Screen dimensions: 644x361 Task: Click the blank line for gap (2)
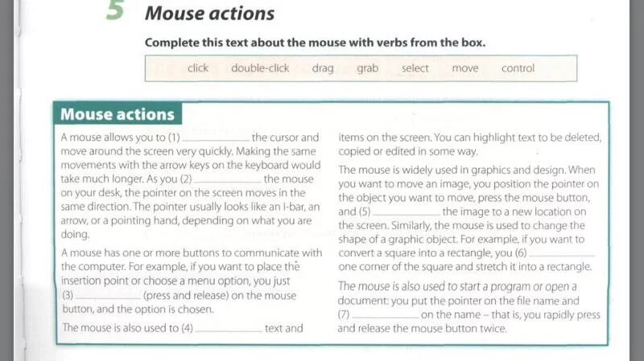coord(227,181)
